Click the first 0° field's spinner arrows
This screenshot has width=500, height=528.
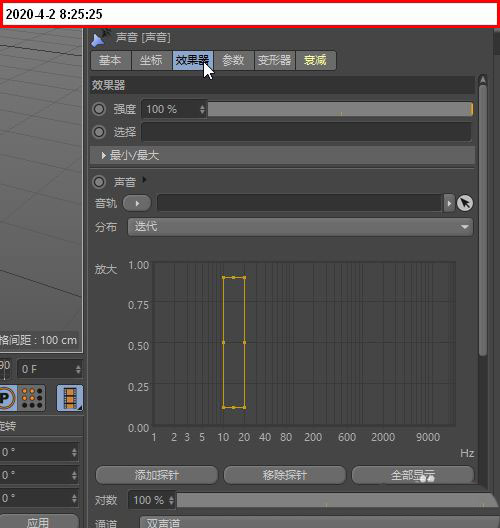[74, 452]
